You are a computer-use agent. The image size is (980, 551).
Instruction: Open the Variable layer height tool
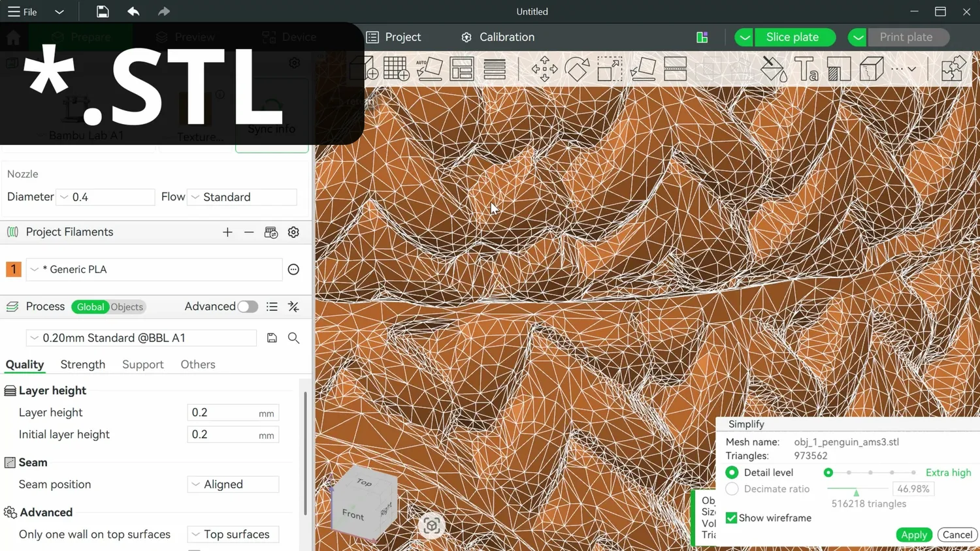point(495,69)
